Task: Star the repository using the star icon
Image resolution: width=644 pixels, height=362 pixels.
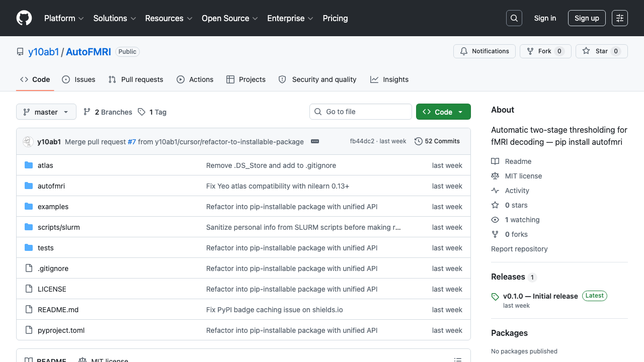Action: 586,51
